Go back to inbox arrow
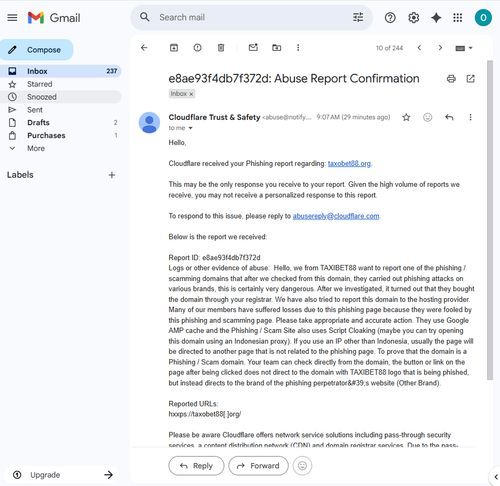The width and height of the screenshot is (500, 486). tap(144, 48)
